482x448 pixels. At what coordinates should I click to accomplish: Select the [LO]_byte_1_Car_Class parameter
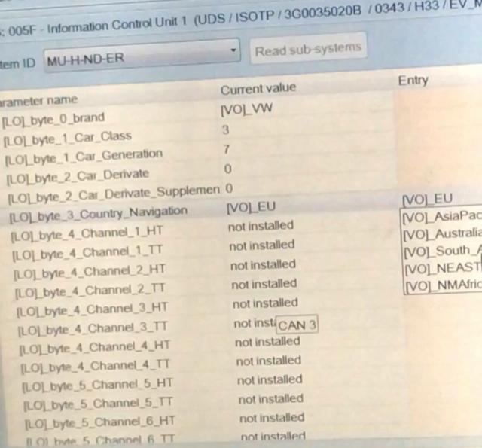click(67, 139)
